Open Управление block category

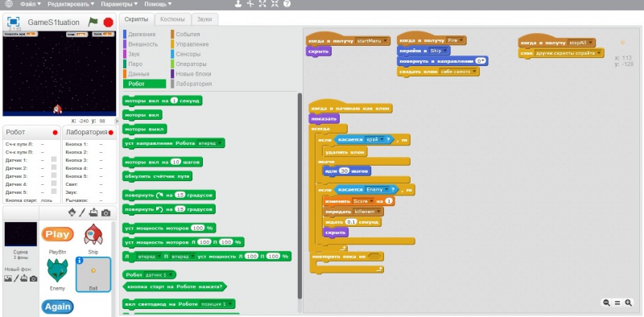(192, 44)
